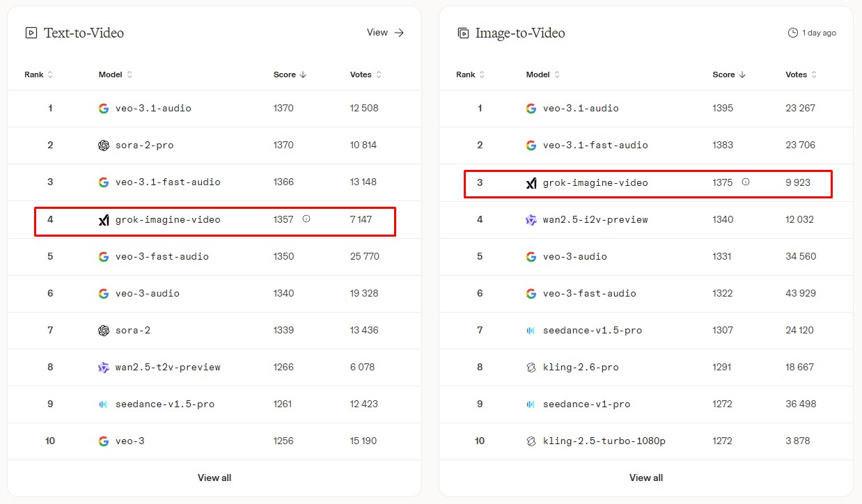This screenshot has height=504, width=862.
Task: Open the kling-2.6-pro model name
Action: (x=581, y=368)
